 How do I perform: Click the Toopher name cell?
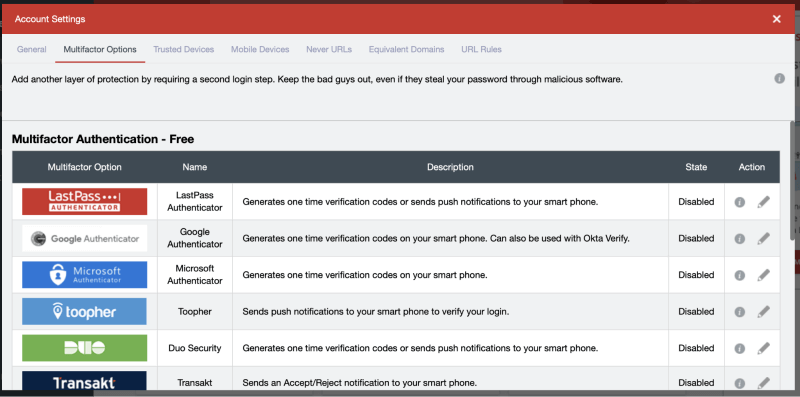click(195, 312)
